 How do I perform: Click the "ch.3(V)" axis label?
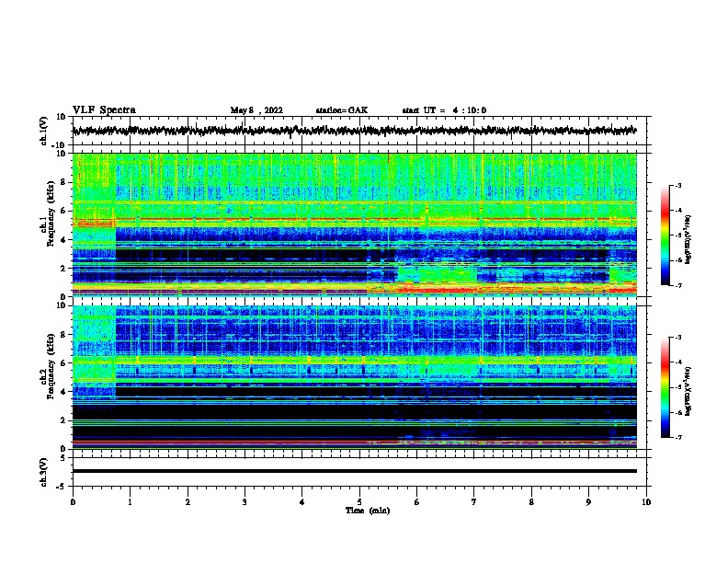44,472
